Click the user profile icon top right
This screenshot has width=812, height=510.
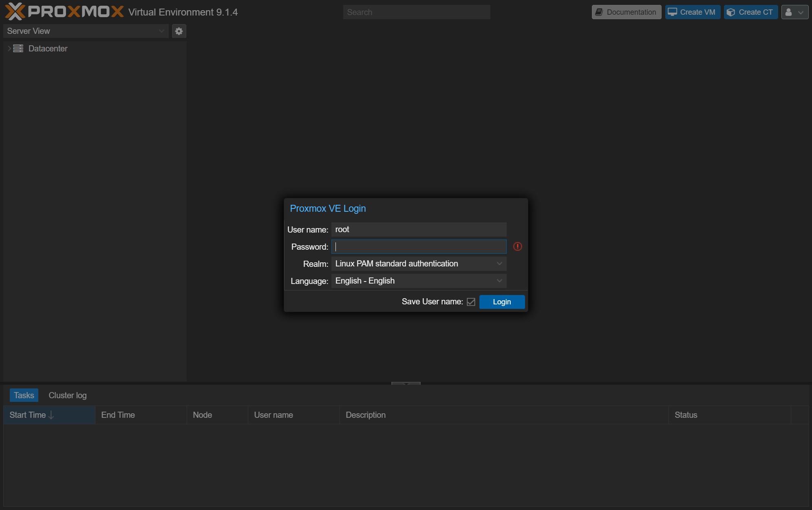tap(788, 12)
